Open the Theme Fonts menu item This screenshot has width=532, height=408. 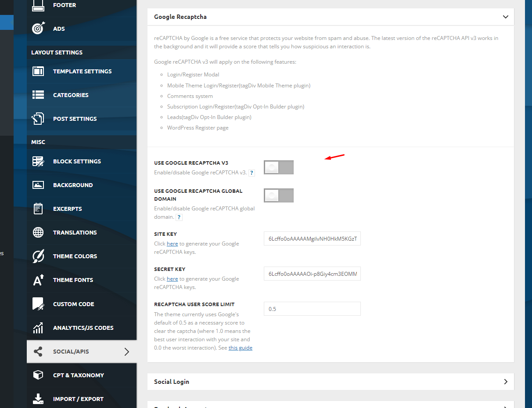pos(73,280)
